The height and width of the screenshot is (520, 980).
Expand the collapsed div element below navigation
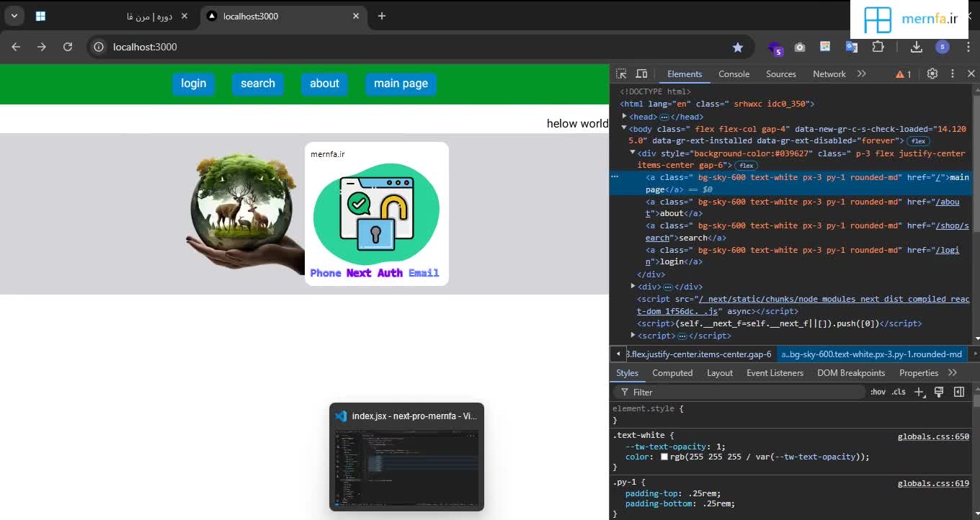tap(633, 286)
